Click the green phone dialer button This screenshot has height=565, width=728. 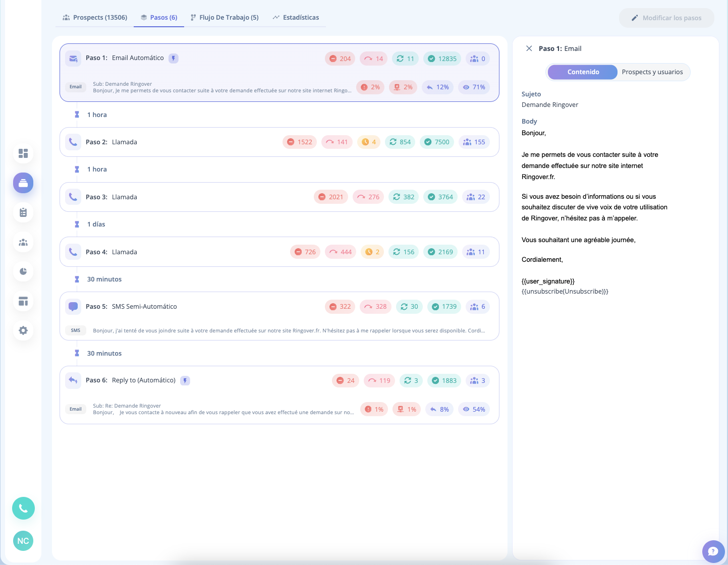tap(23, 508)
